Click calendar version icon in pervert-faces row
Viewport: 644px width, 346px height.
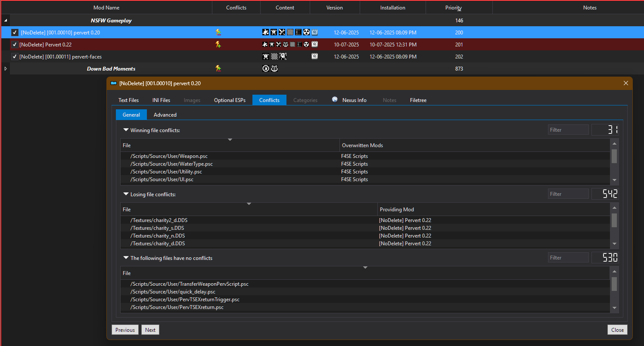[x=314, y=56]
